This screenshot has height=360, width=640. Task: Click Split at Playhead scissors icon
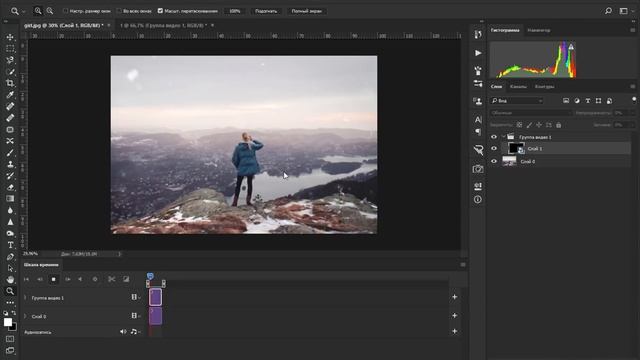(111, 279)
